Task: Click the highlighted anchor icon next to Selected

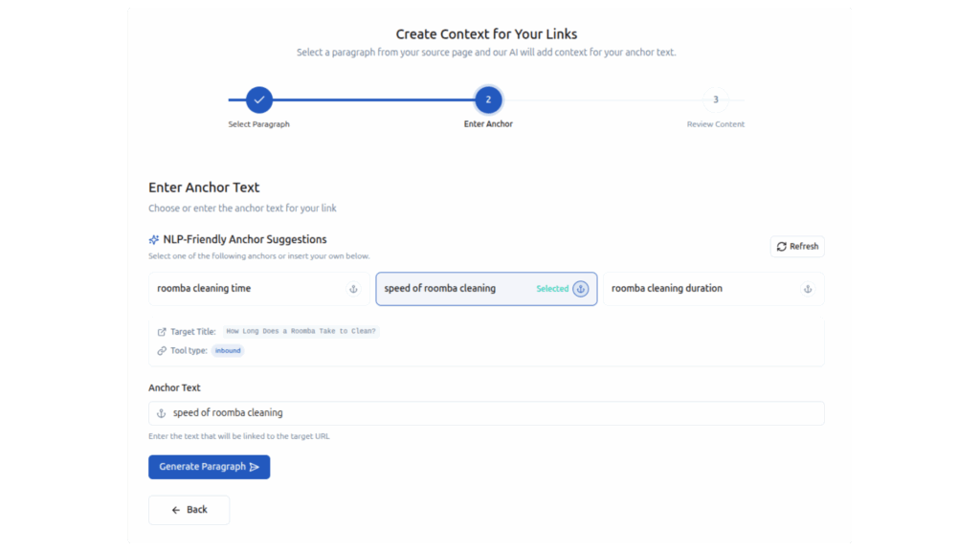Action: pyautogui.click(x=581, y=289)
